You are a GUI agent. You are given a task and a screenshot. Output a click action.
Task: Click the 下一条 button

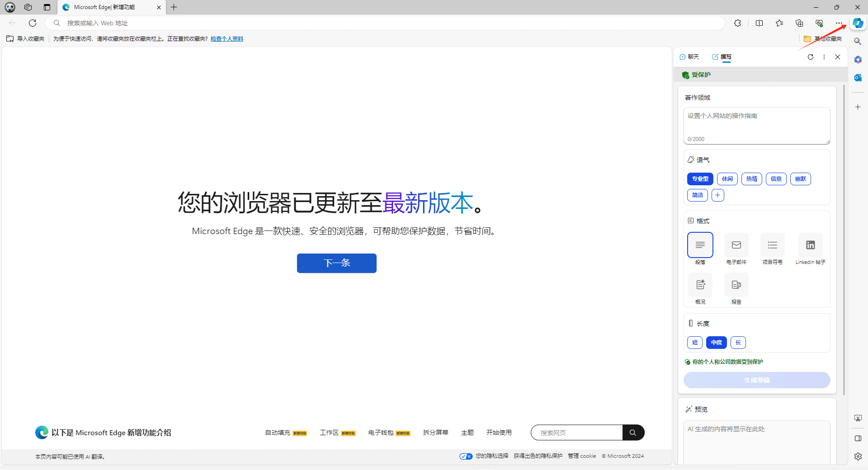pos(337,263)
